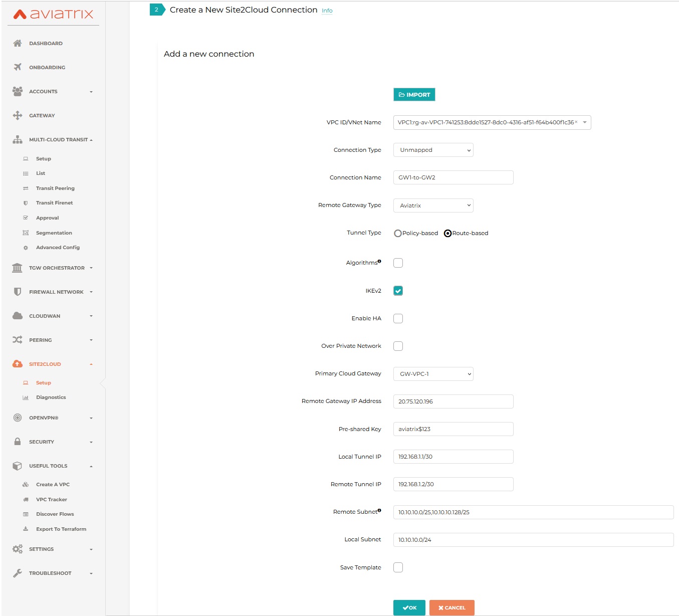Open the Connection Type dropdown
Viewport: 679px width, 616px height.
click(433, 150)
